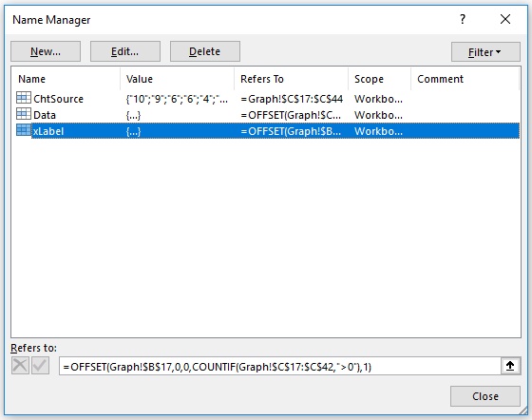Click the Refers to formula input field
The width and height of the screenshot is (532, 420).
(279, 366)
